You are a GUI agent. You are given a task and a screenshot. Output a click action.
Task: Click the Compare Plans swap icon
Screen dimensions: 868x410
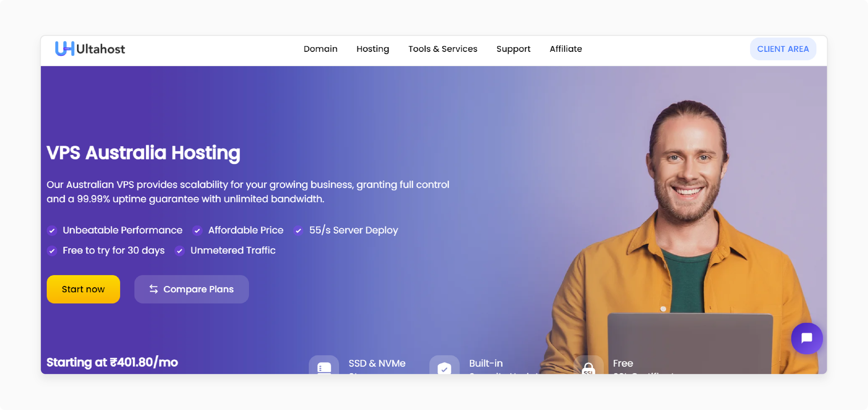click(x=153, y=289)
